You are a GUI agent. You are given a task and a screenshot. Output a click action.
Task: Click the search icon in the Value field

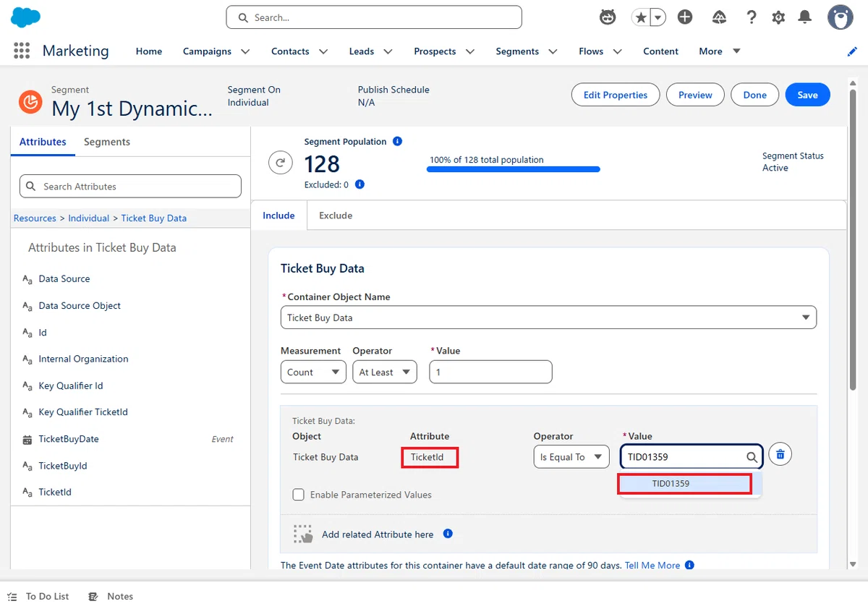[x=752, y=457]
